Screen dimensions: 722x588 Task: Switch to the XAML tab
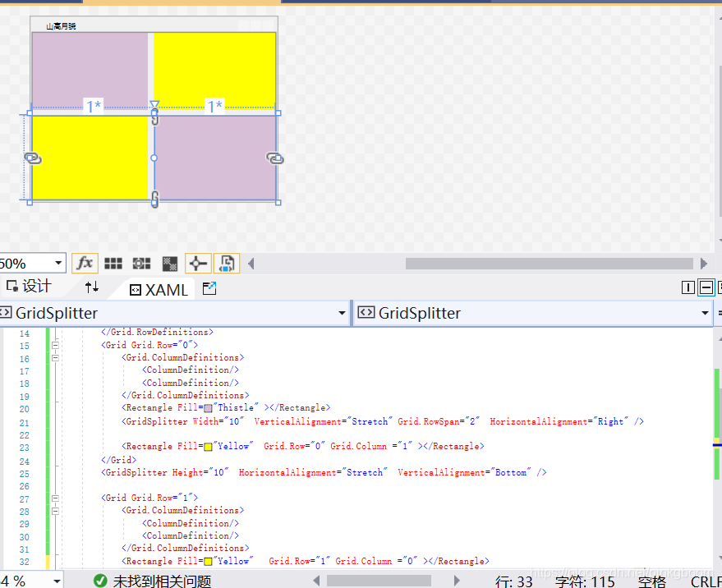(159, 290)
